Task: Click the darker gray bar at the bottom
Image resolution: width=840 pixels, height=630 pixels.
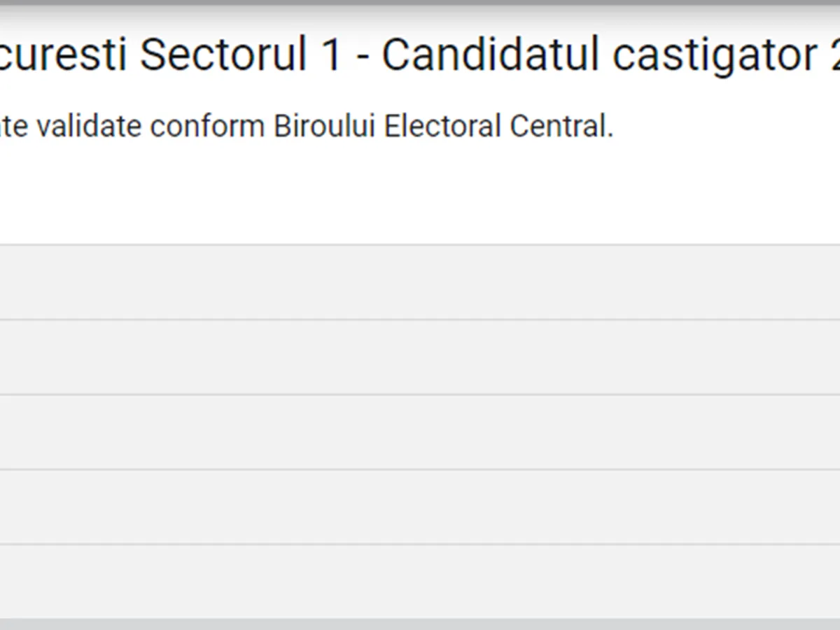Action: click(x=420, y=624)
